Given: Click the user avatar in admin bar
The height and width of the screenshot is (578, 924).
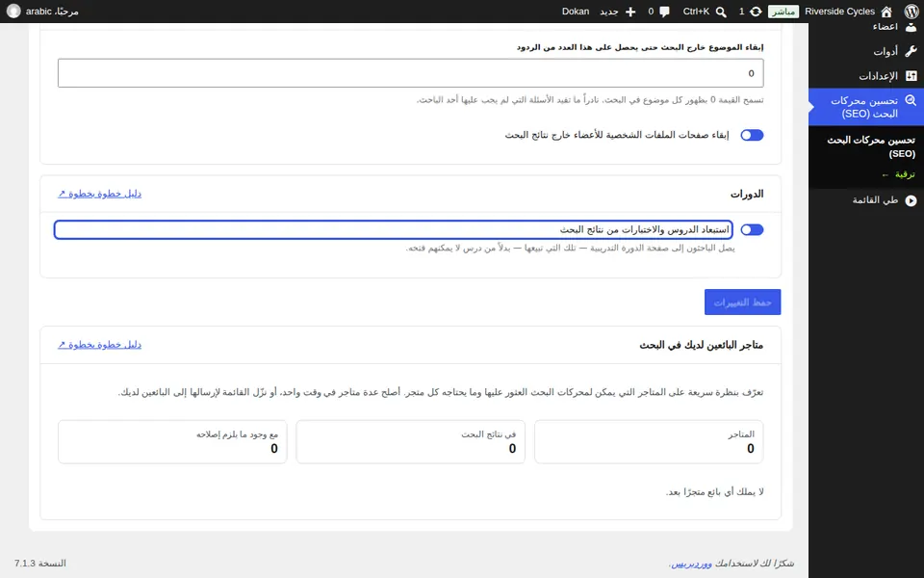Looking at the screenshot, I should (13, 12).
